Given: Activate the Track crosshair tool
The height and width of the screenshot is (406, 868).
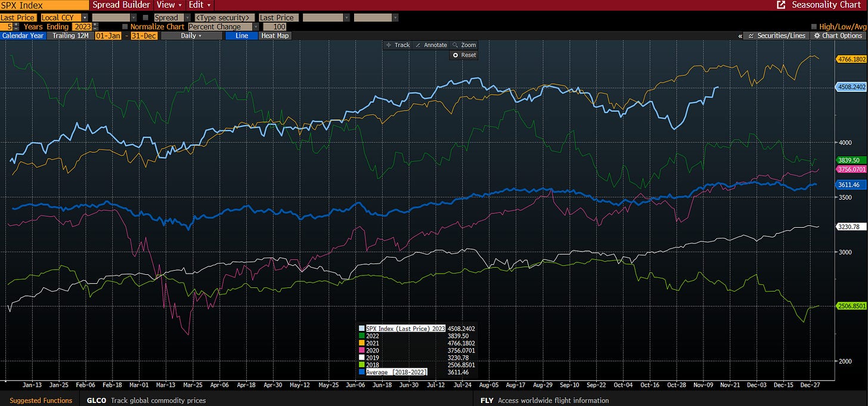Looking at the screenshot, I should tap(398, 45).
